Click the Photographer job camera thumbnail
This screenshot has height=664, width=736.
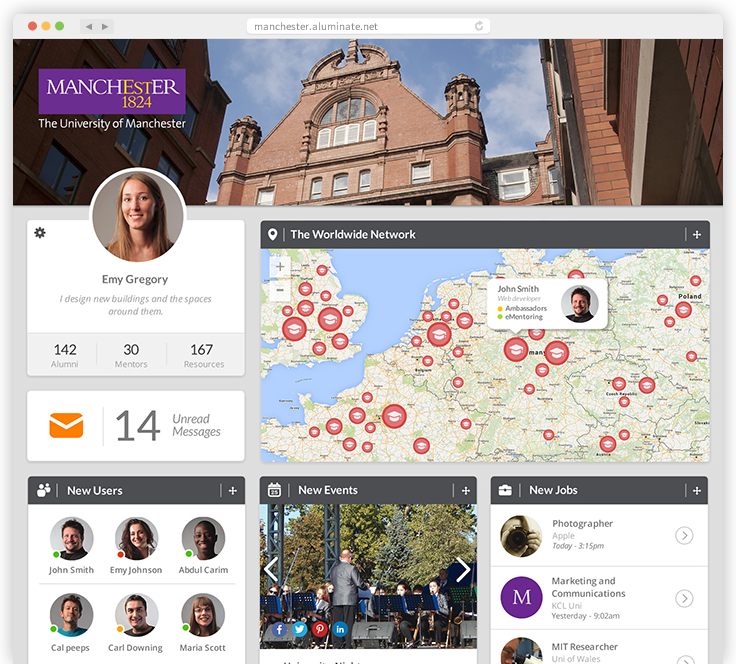[x=521, y=536]
